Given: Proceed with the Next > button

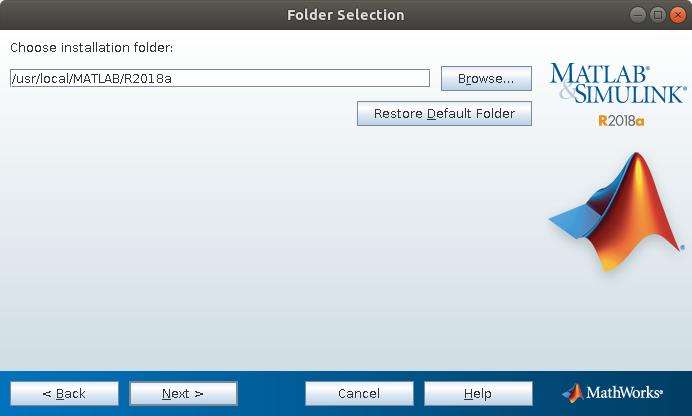Looking at the screenshot, I should [183, 394].
